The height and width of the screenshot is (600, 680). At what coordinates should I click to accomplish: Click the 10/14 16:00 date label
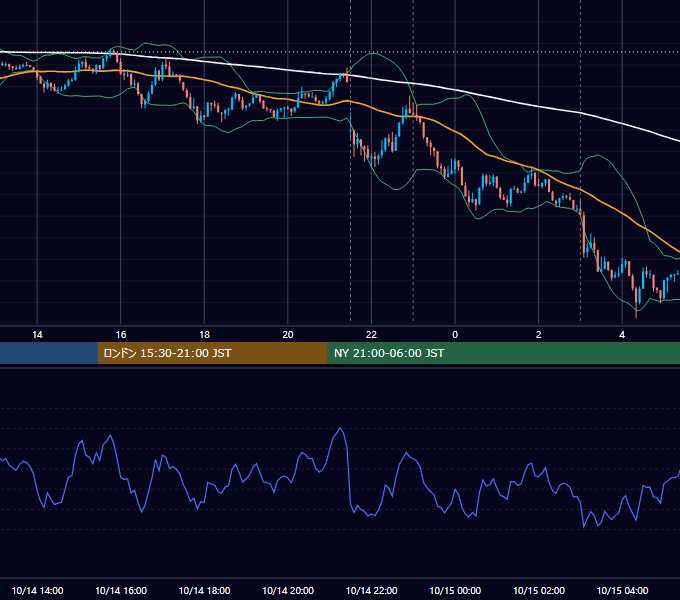121,590
